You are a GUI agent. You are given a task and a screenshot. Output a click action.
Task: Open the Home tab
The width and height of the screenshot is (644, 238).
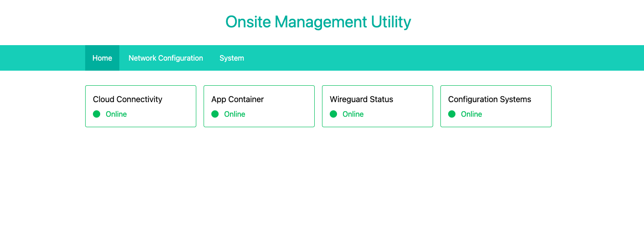point(102,58)
